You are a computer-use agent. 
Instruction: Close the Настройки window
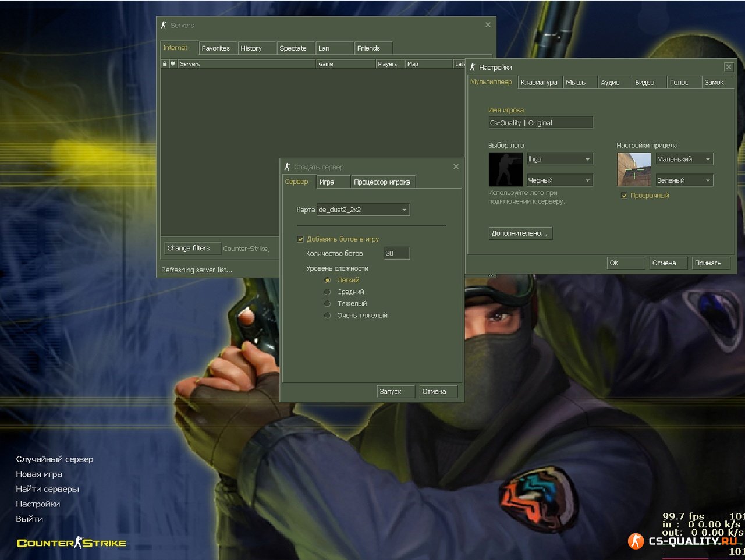[728, 67]
